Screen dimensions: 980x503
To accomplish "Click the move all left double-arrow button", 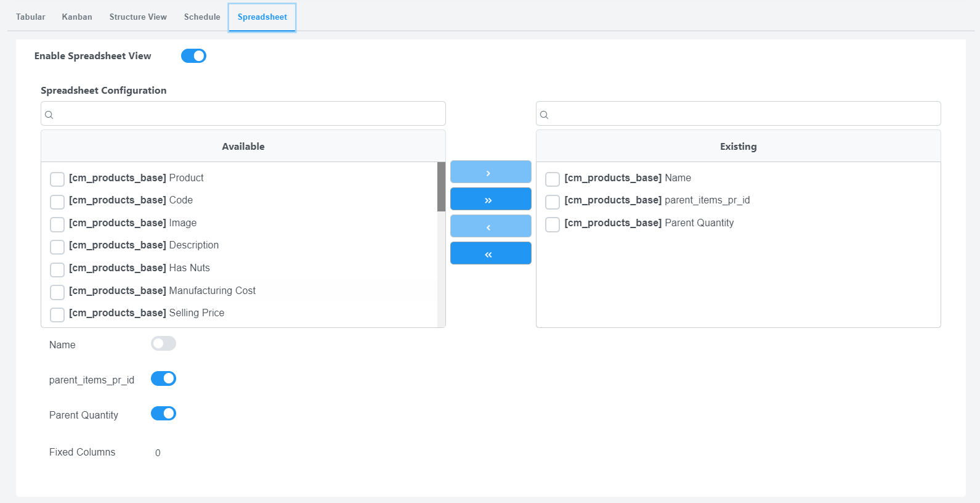I will pos(490,253).
